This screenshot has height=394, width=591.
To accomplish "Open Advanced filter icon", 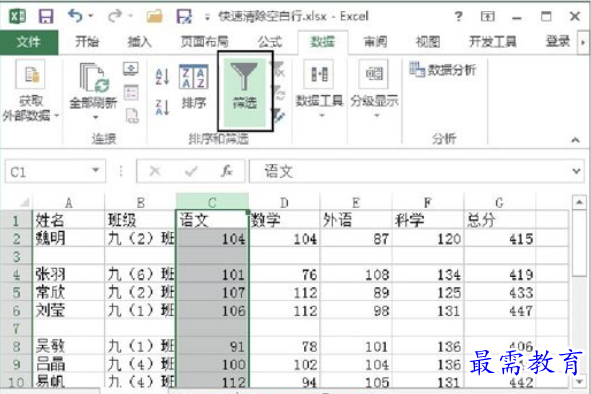I will pyautogui.click(x=278, y=116).
